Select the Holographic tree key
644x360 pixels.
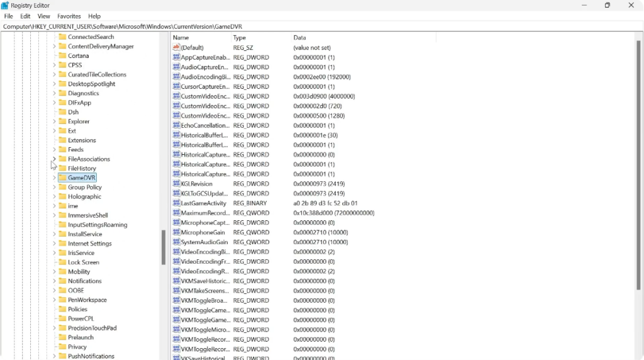click(85, 196)
